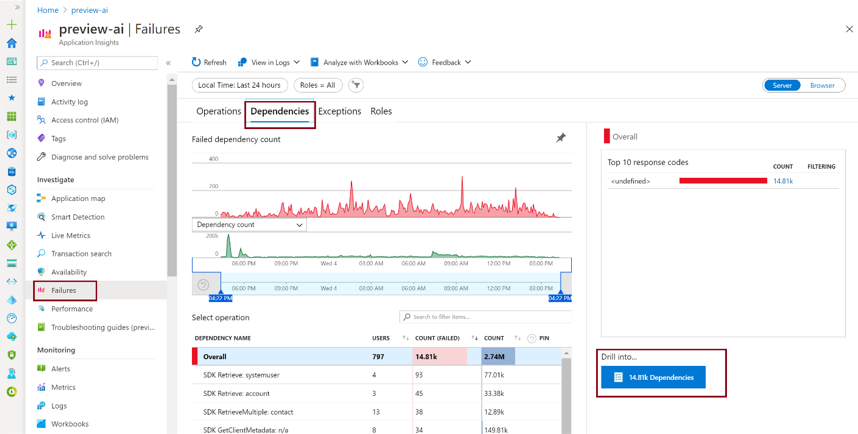Open All services list icon
The height and width of the screenshot is (434, 858).
click(11, 80)
